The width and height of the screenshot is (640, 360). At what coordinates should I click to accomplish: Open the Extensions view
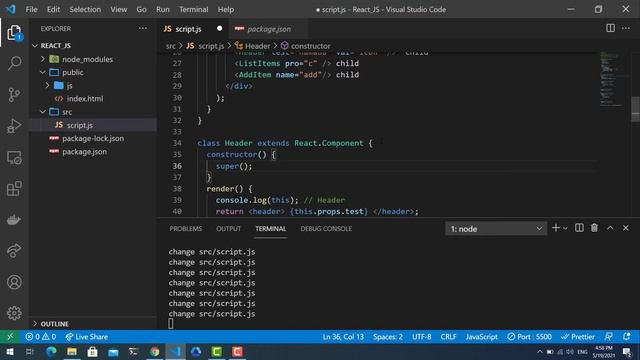click(14, 189)
